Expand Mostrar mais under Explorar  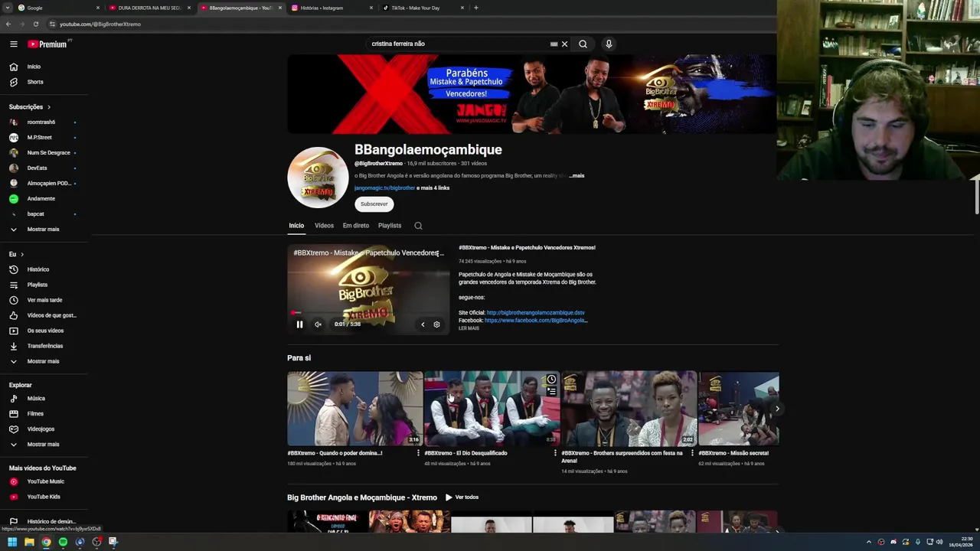44,445
